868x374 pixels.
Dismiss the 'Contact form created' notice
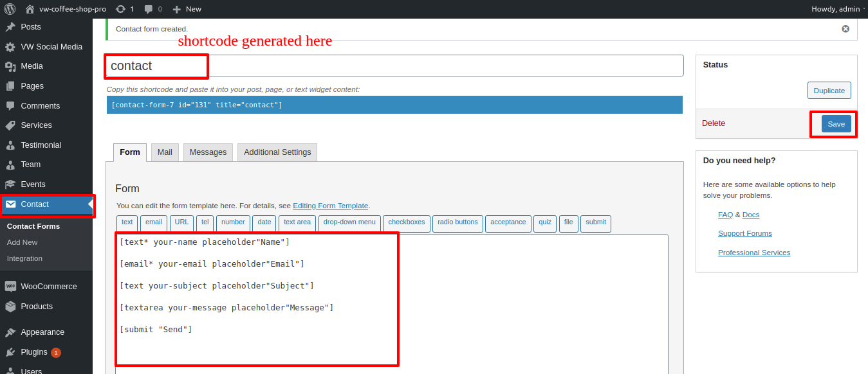coord(845,29)
